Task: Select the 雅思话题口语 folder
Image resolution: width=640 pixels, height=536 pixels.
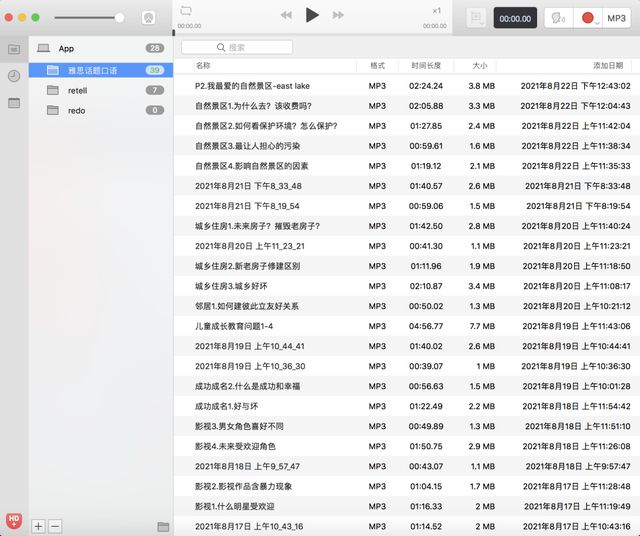Action: coord(101,70)
